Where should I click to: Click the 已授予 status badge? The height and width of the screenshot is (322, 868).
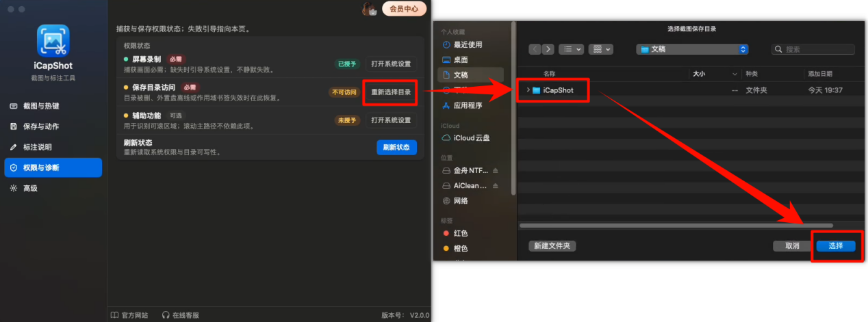point(347,64)
